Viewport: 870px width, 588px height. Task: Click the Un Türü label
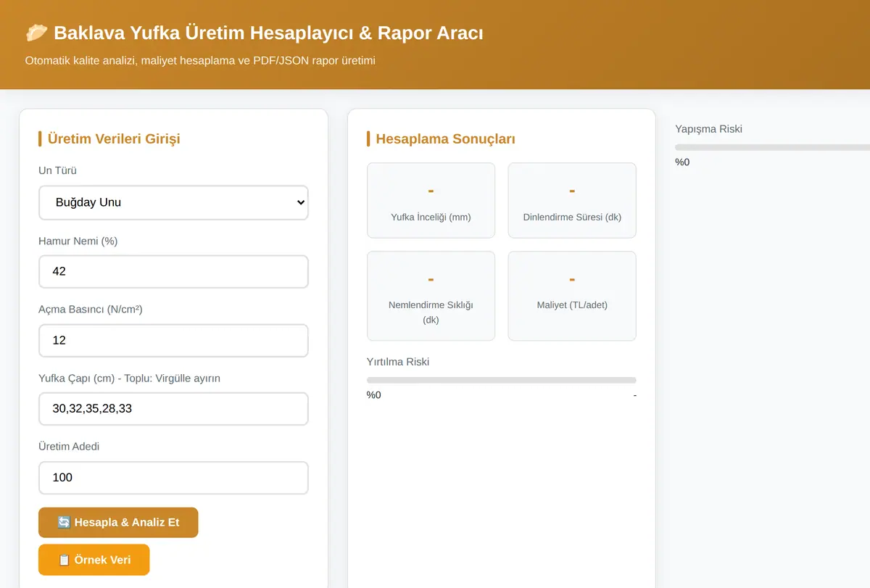point(57,171)
